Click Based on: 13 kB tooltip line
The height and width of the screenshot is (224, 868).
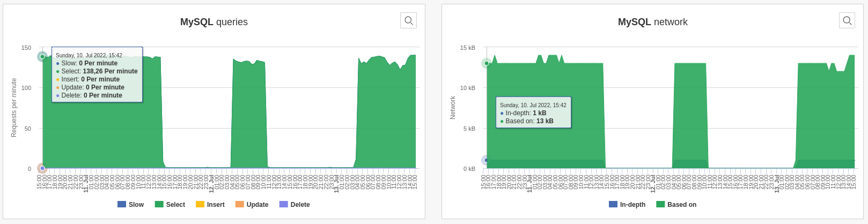[527, 121]
